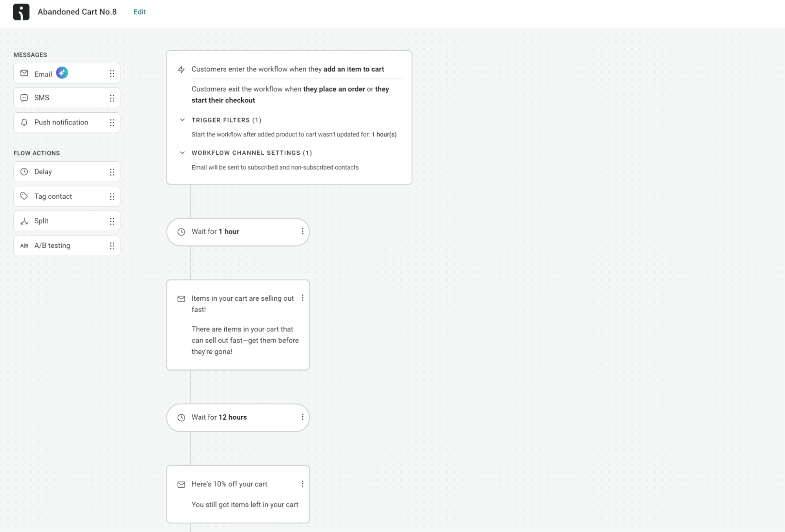Open menu for Wait for 1 hour

(x=302, y=232)
